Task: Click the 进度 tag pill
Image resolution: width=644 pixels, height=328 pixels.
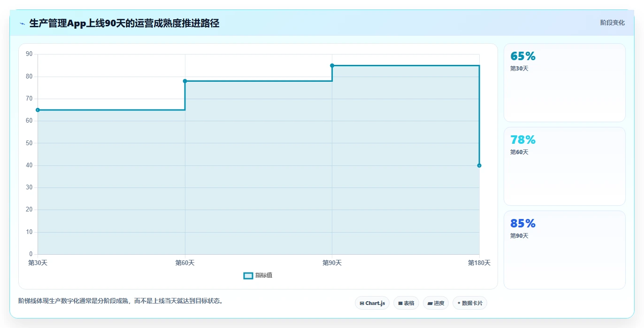Action: tap(436, 303)
